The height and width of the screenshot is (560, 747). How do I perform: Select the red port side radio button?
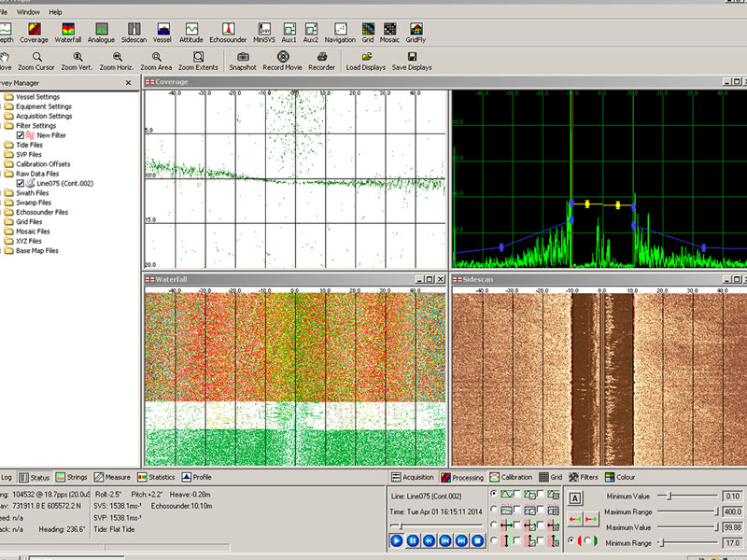click(572, 540)
